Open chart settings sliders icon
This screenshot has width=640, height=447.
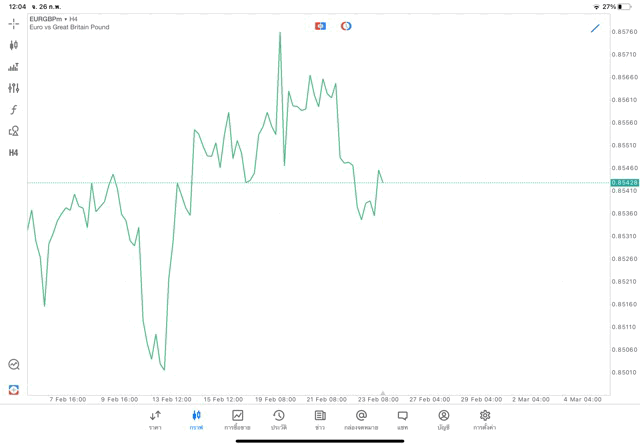point(14,88)
